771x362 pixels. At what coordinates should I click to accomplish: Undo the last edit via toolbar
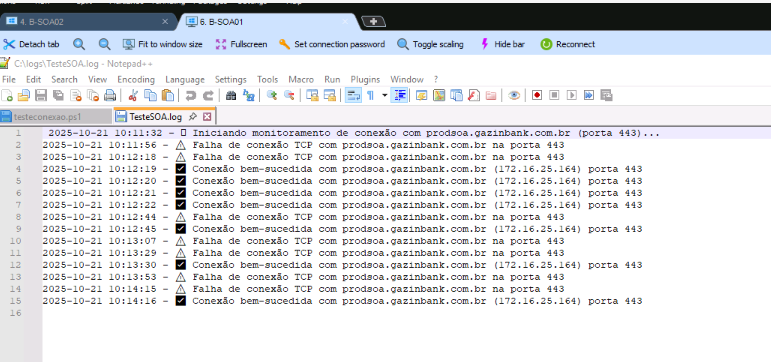pyautogui.click(x=190, y=95)
